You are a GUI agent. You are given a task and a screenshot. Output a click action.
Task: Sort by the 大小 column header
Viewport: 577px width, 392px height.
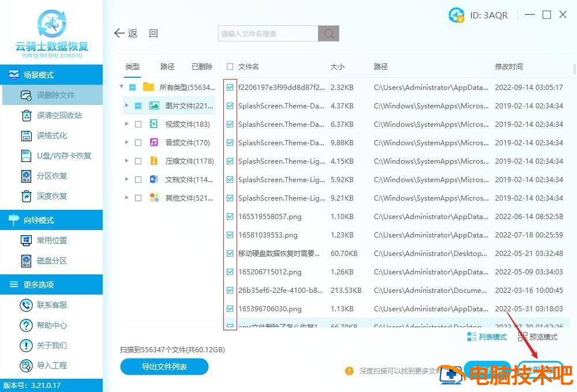(x=338, y=66)
